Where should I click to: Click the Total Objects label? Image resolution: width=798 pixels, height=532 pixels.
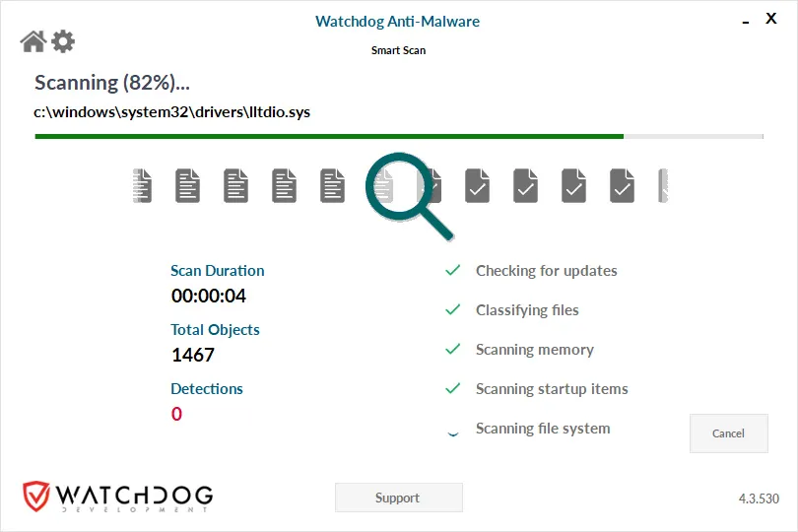click(x=215, y=330)
